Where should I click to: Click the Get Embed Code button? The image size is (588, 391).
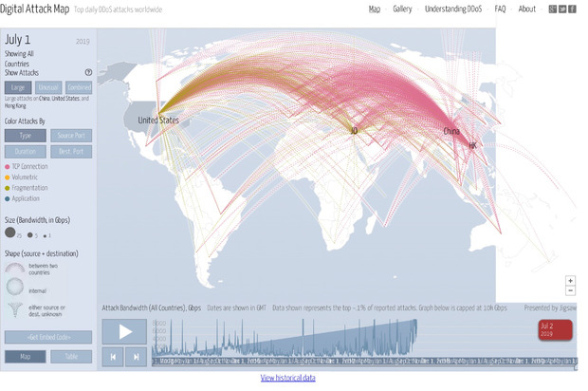click(x=48, y=337)
